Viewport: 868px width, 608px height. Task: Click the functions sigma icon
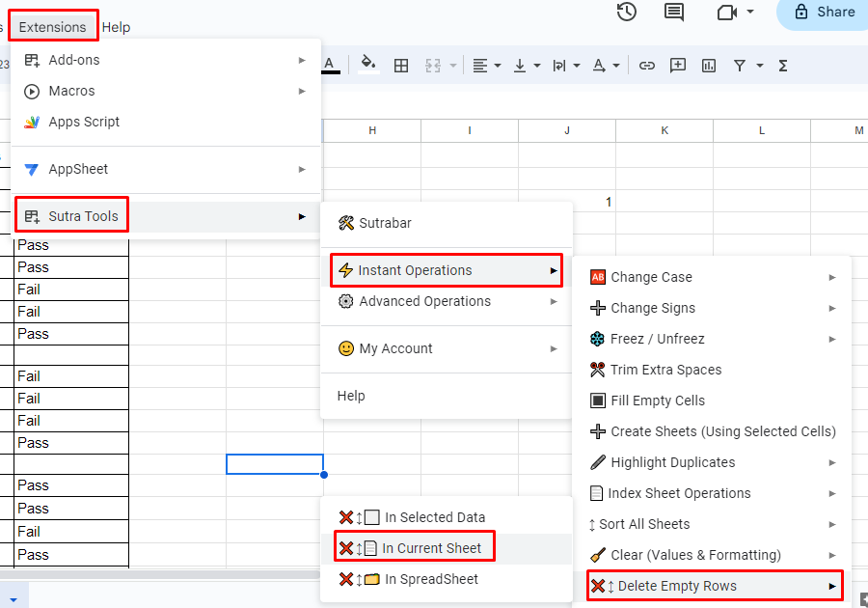point(783,66)
